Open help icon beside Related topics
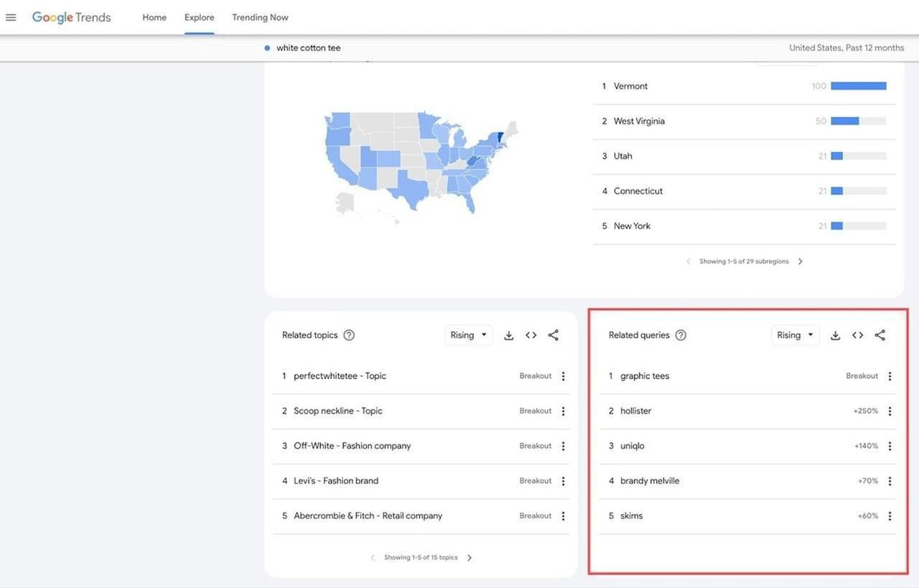The width and height of the screenshot is (919, 588). 349,335
